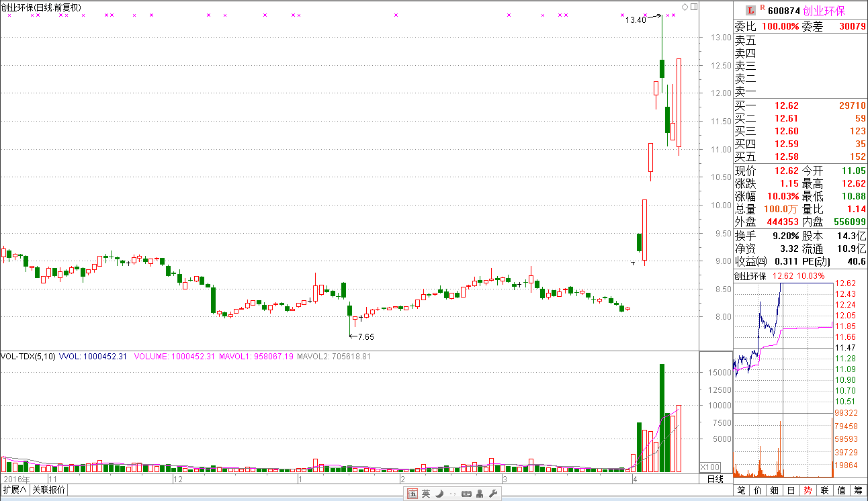Click the 买一 volume 29710
Image resolution: width=868 pixels, height=501 pixels.
point(853,105)
